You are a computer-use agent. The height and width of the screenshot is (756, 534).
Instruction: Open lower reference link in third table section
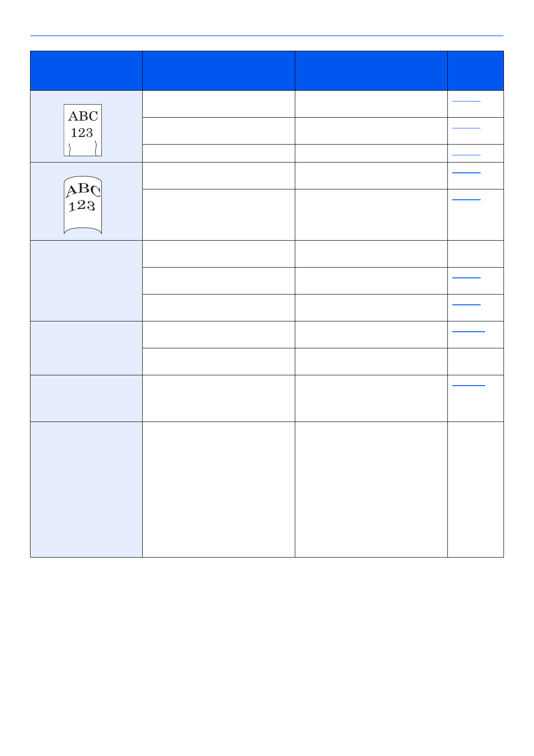466,305
